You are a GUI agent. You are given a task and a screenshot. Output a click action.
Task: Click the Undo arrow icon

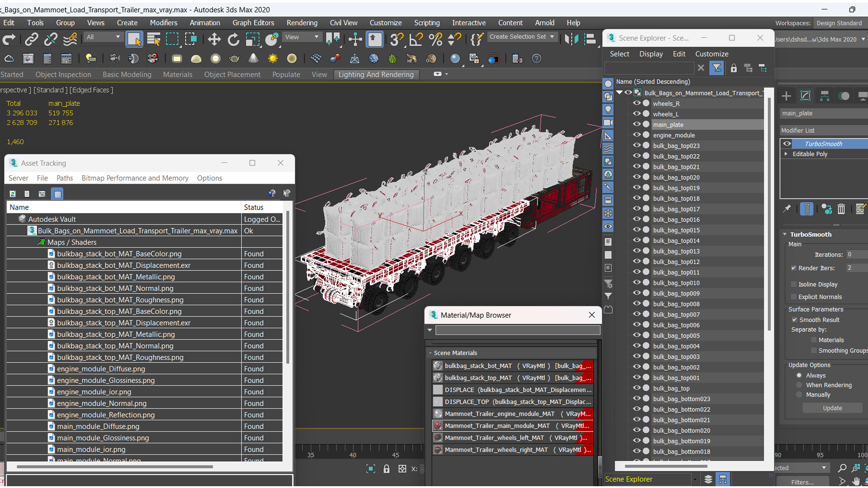tap(9, 40)
